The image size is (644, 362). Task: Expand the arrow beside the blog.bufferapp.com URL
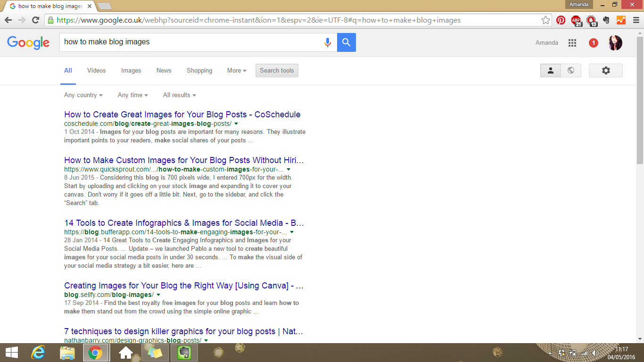click(x=292, y=232)
